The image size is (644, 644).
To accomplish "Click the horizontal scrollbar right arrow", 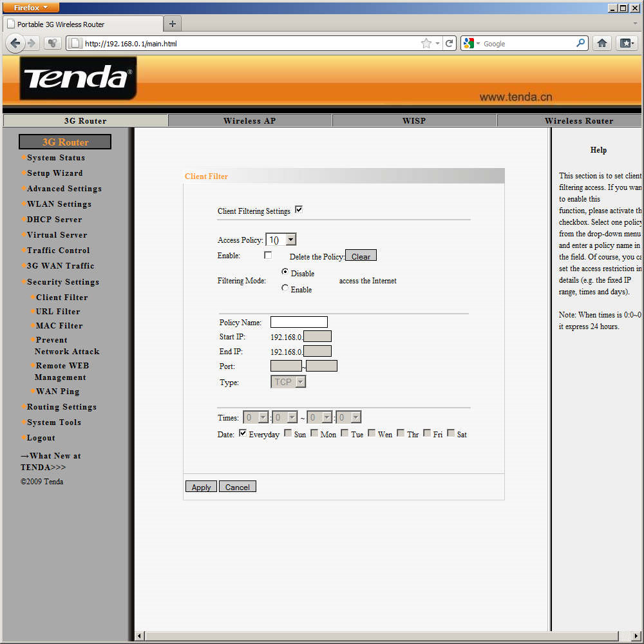I will click(x=637, y=636).
